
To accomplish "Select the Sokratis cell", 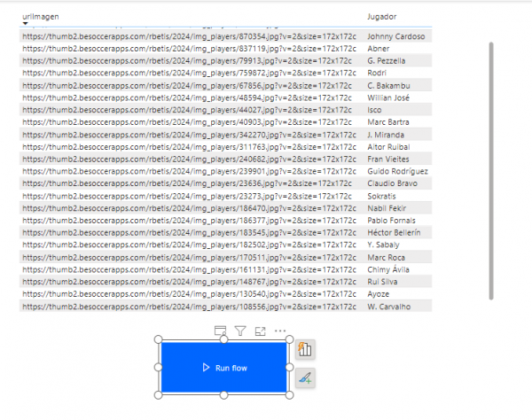I will (x=381, y=196).
